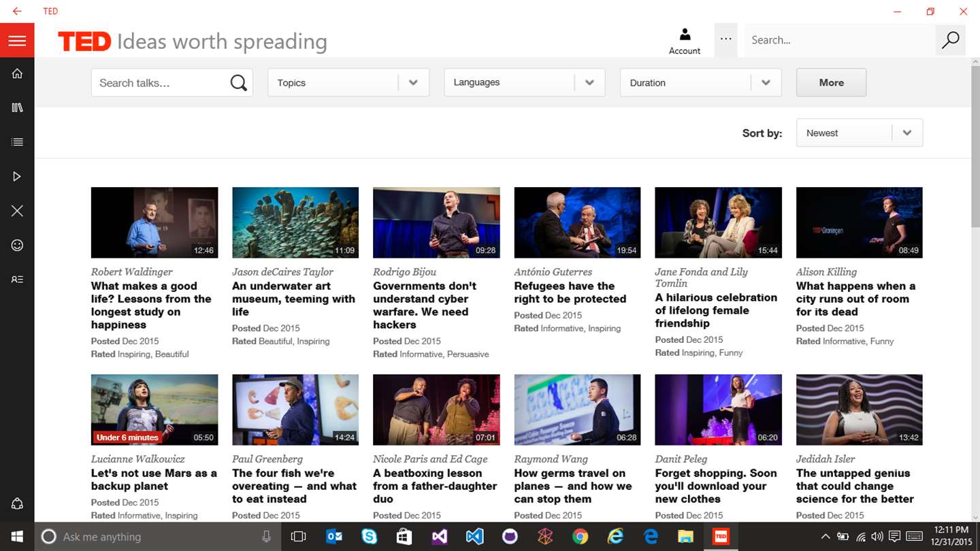Open Jane Fonda and Lily Tomlin thumbnail
The image size is (980, 551).
[718, 222]
